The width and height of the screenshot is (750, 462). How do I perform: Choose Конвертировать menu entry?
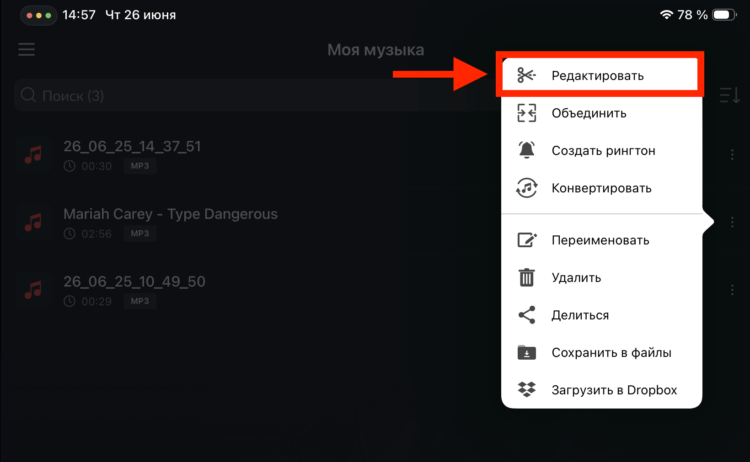point(602,188)
